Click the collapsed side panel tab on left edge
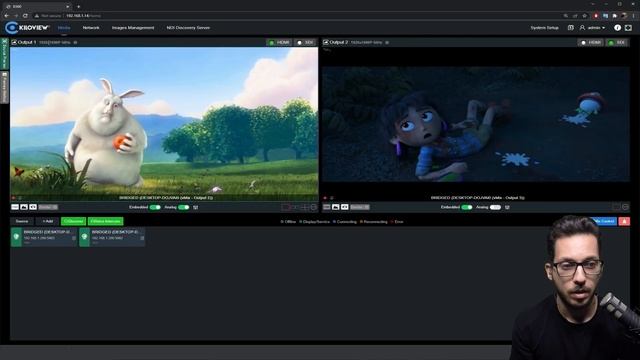 4,54
